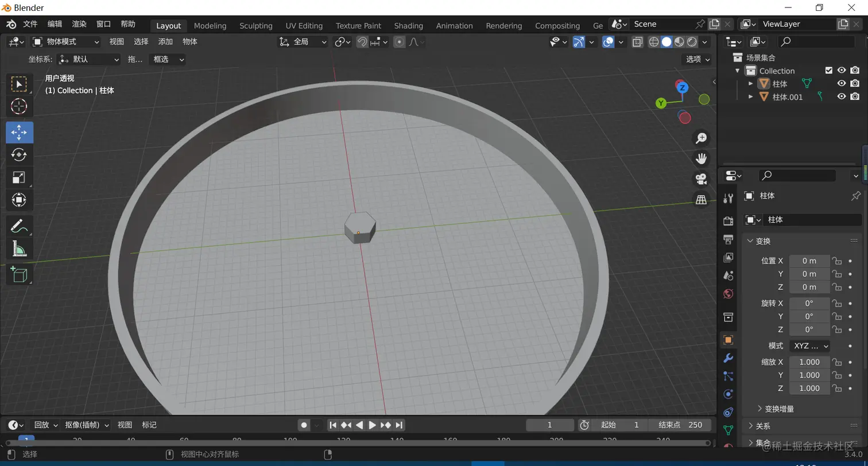This screenshot has height=466, width=868.
Task: Choose the Measure tool
Action: point(19,248)
